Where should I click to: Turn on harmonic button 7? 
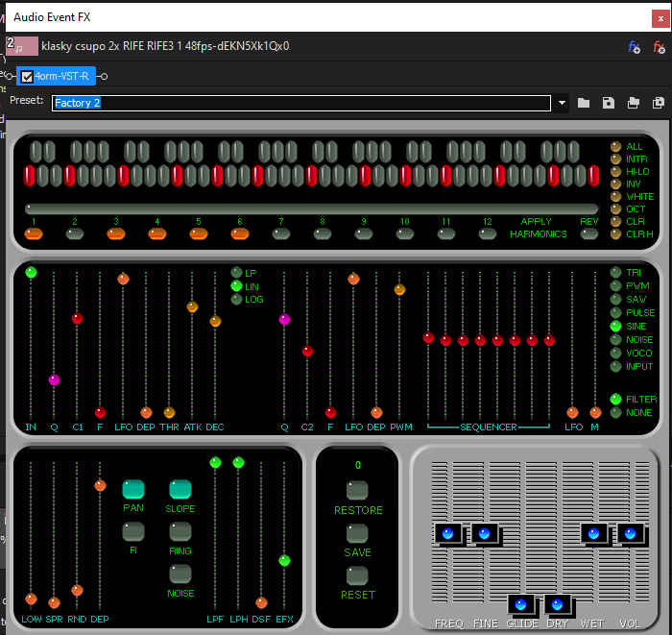pos(281,232)
